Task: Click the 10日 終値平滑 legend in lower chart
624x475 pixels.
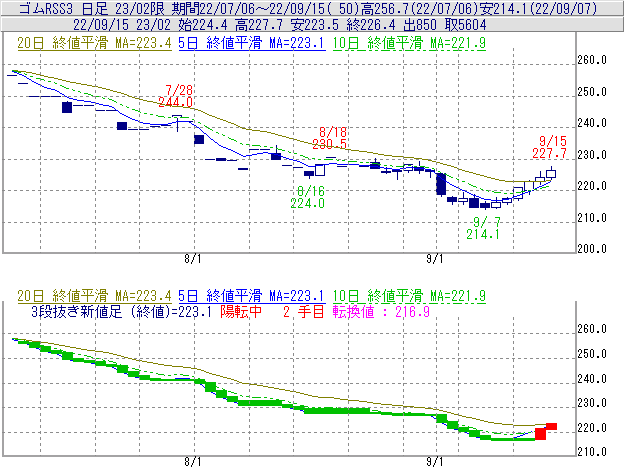Action: click(x=409, y=296)
